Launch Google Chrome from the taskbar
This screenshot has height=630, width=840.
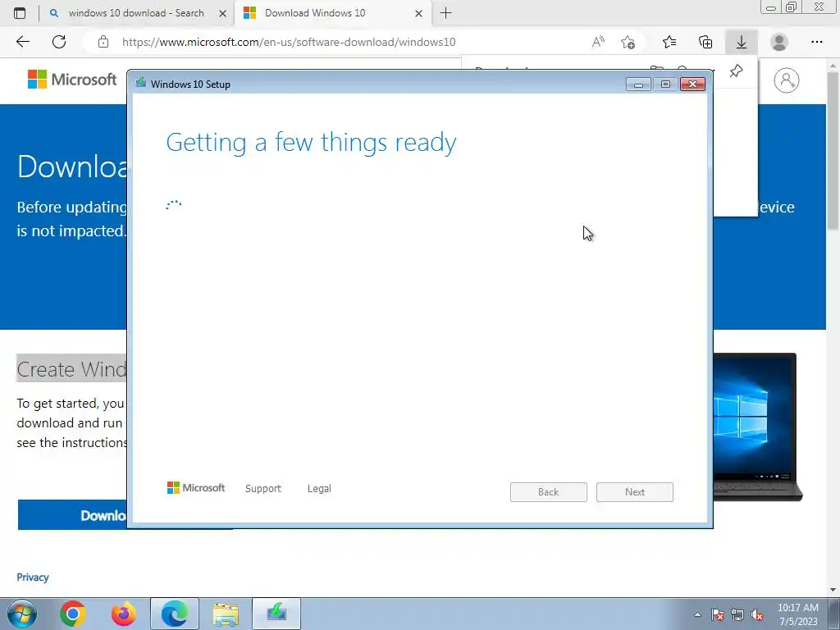click(73, 614)
